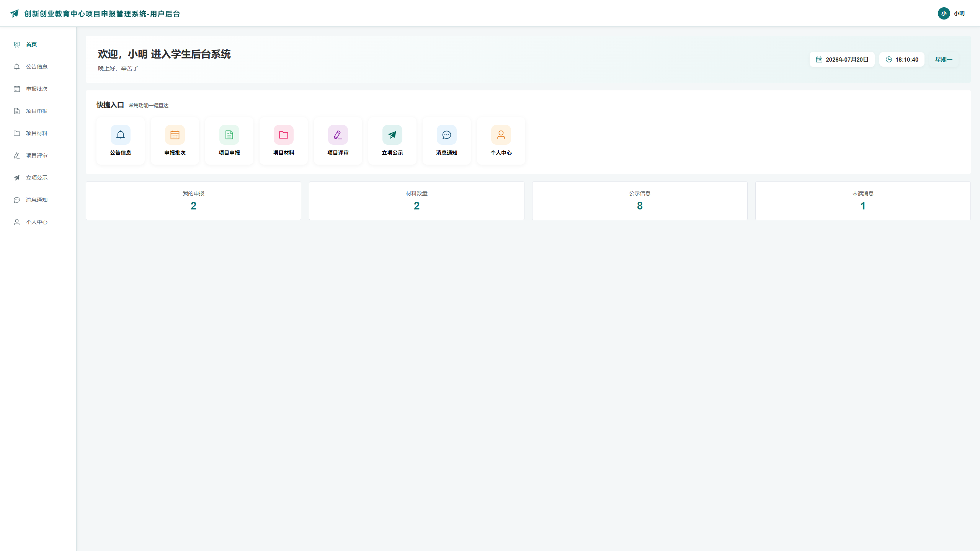Click the welcome heading 欢迎，小明 进入学生后台系统

[x=164, y=54]
